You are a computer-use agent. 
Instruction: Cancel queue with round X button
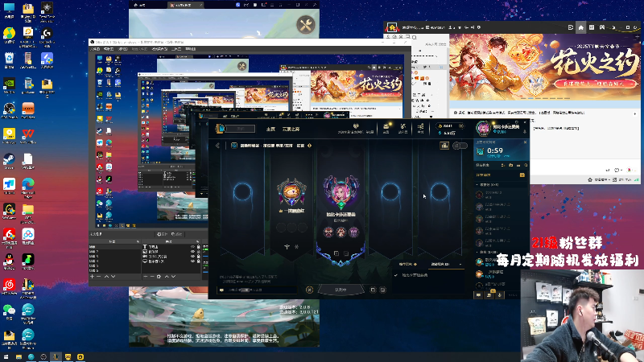309,290
